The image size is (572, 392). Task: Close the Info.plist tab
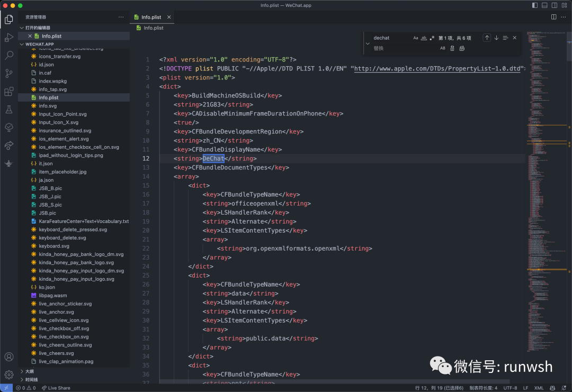[169, 17]
